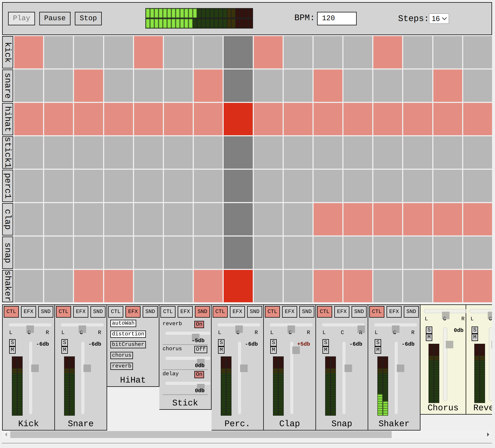
Task: Select the hihat track label
Action: coord(8,119)
